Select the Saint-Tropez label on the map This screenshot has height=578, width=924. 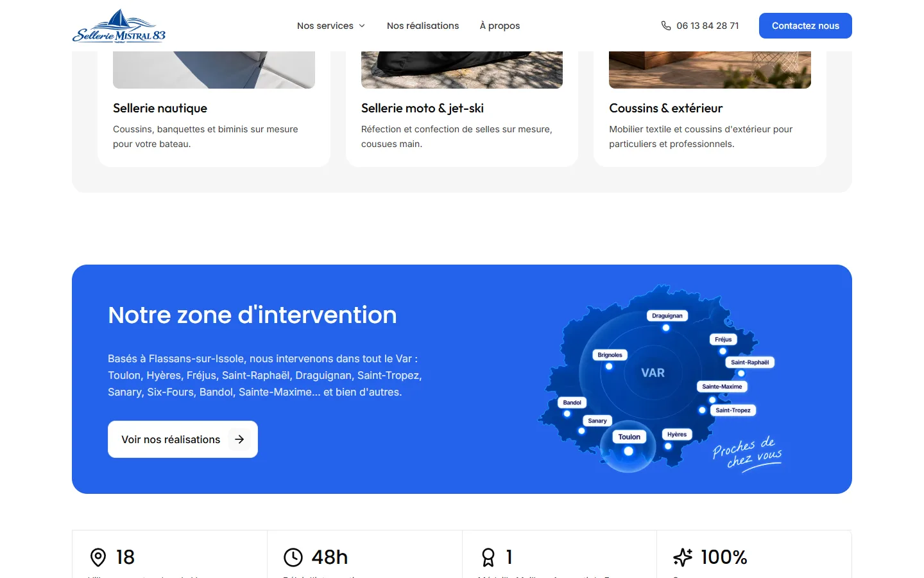[733, 410]
